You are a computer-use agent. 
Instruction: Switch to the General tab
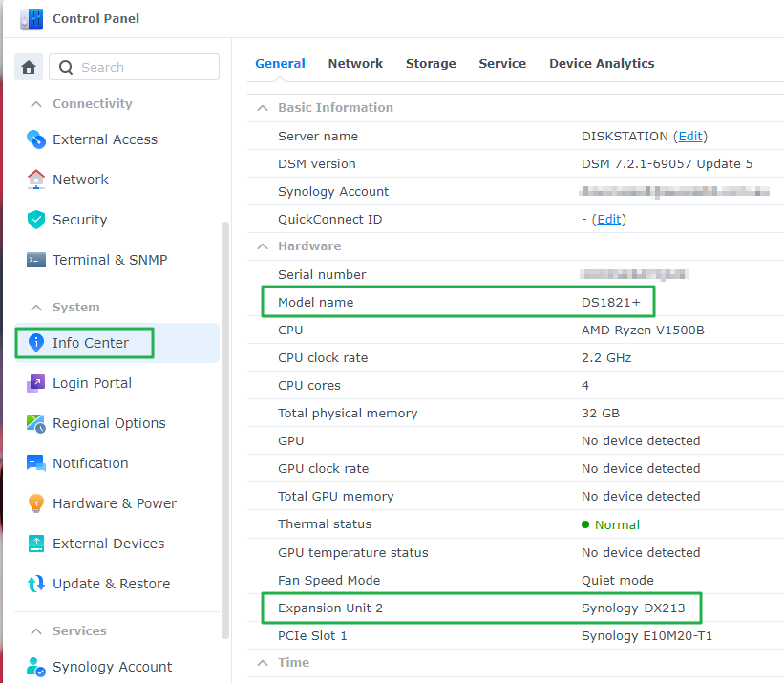tap(280, 63)
